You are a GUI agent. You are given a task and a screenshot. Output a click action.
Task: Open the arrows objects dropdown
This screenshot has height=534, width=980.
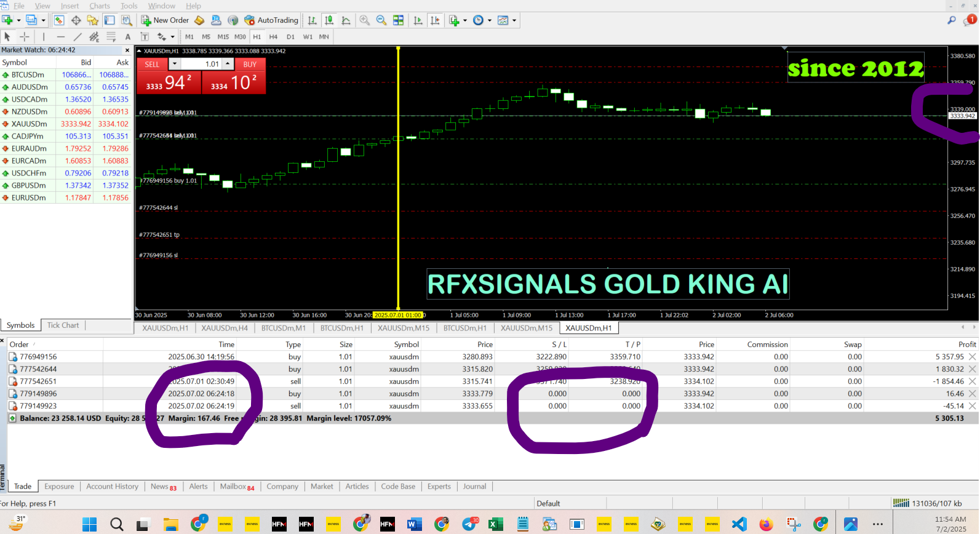(x=172, y=37)
